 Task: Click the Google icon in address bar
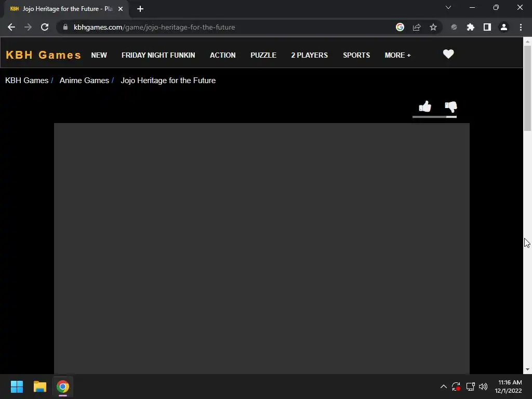(x=400, y=27)
